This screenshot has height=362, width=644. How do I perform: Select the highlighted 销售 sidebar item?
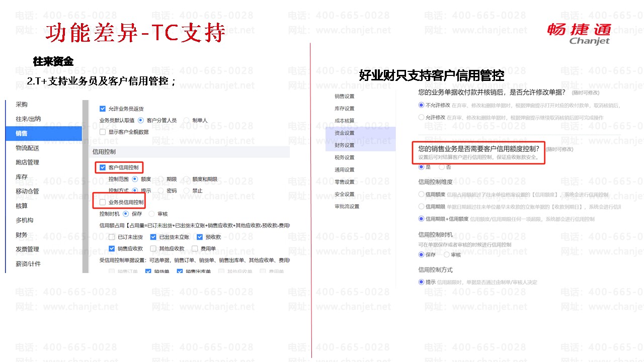coord(44,133)
